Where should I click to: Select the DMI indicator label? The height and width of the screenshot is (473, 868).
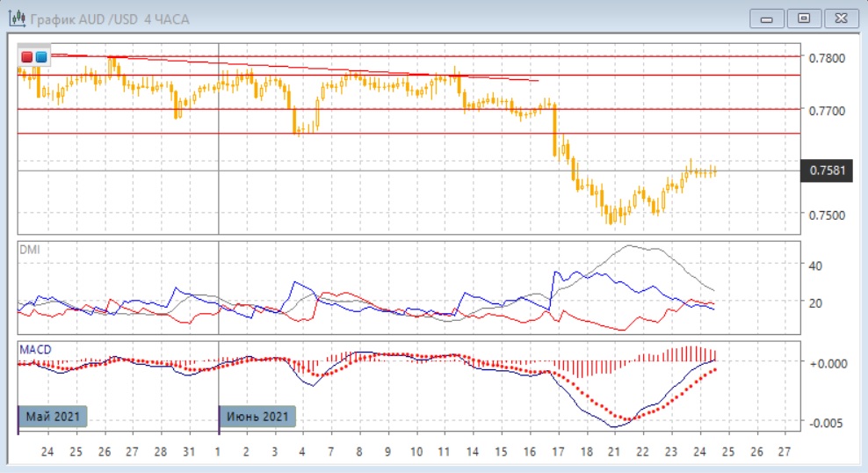tap(29, 250)
